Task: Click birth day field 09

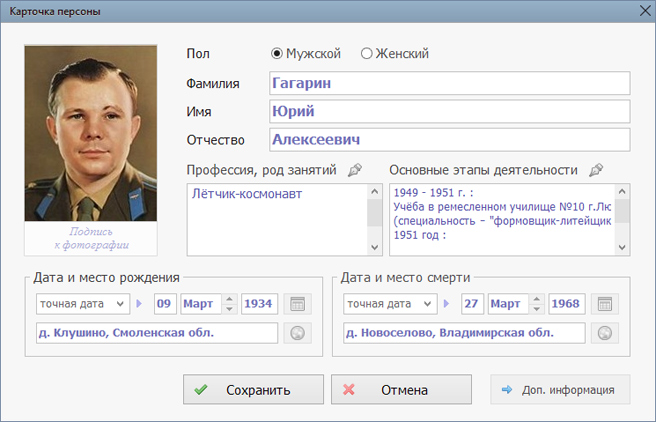Action: (x=165, y=304)
